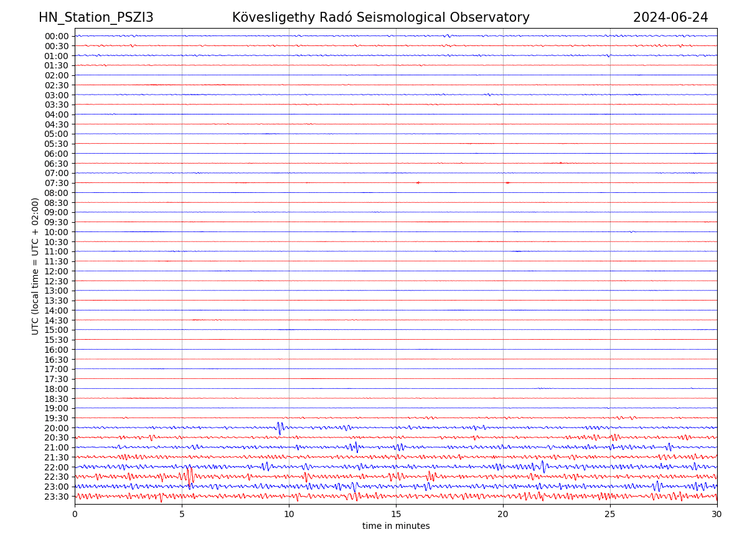Select the 07:30 time label
Screen dimensions: 747x560
tap(56, 183)
